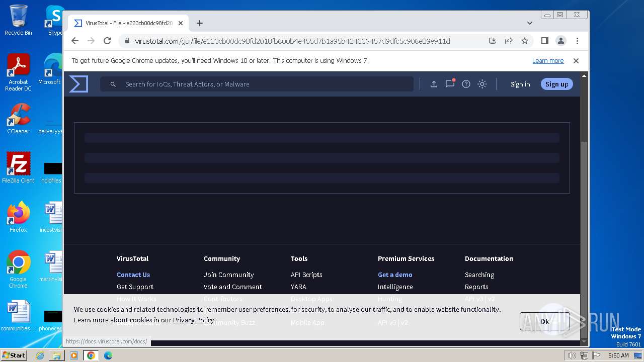The image size is (644, 362).
Task: Open Firefox desktop icon
Action: pos(18,217)
